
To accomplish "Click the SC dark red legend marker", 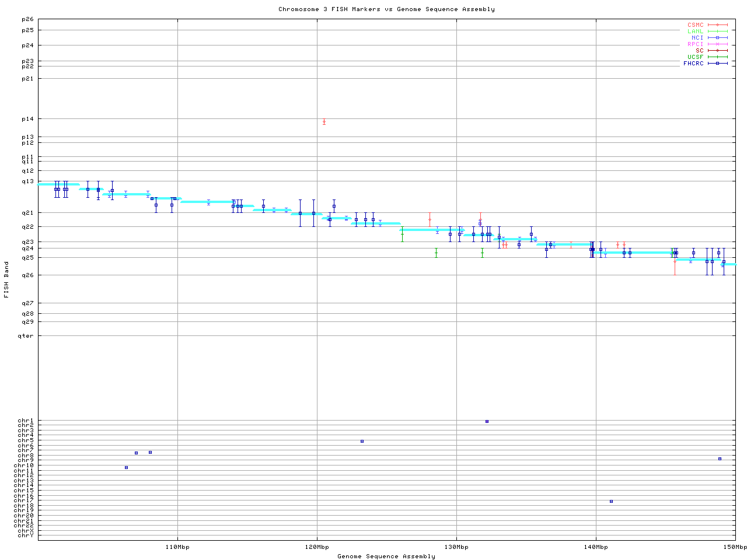I will (x=717, y=51).
